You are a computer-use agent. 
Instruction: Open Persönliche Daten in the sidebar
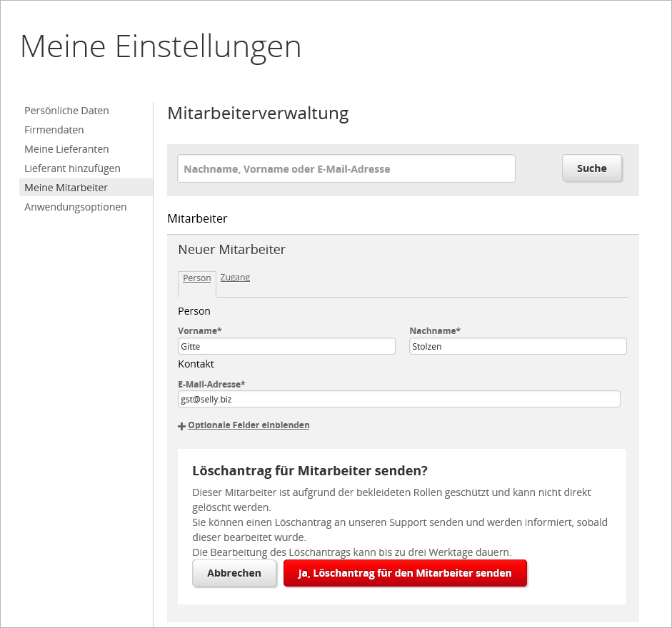(66, 111)
